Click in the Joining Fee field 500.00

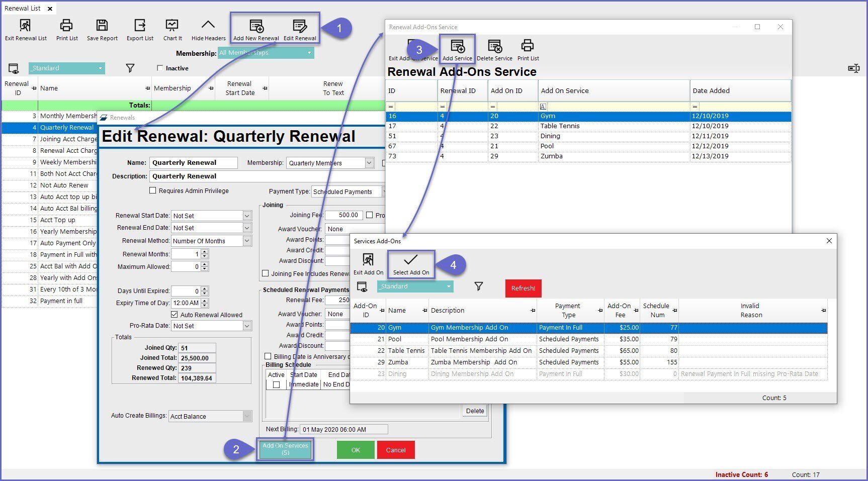[x=343, y=215]
